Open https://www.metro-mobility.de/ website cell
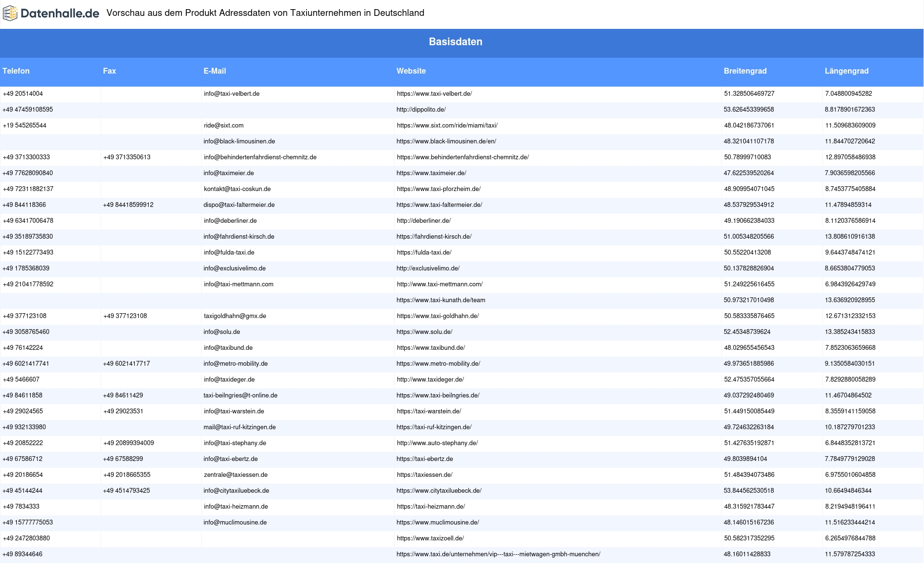Viewport: 924px width, 563px height. pos(438,364)
